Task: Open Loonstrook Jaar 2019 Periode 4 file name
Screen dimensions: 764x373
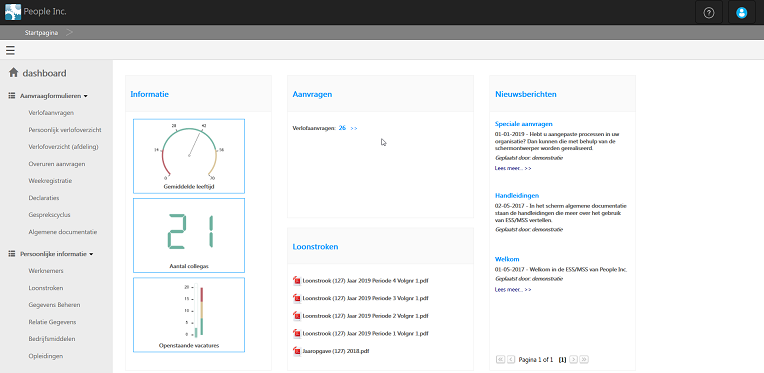Action: point(365,281)
